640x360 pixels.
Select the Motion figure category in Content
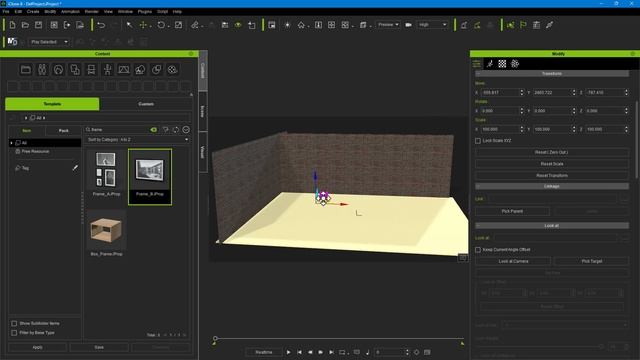pos(107,69)
